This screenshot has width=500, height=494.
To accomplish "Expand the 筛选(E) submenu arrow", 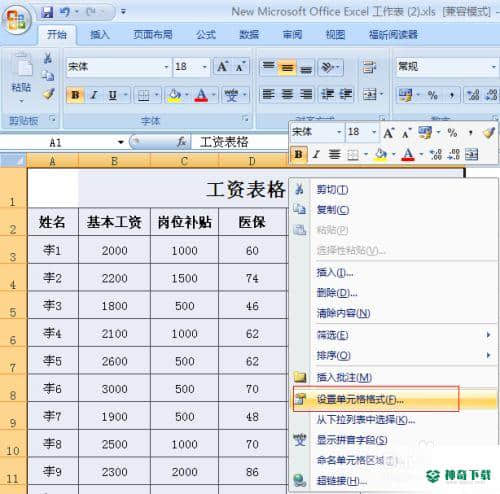I will pyautogui.click(x=489, y=334).
